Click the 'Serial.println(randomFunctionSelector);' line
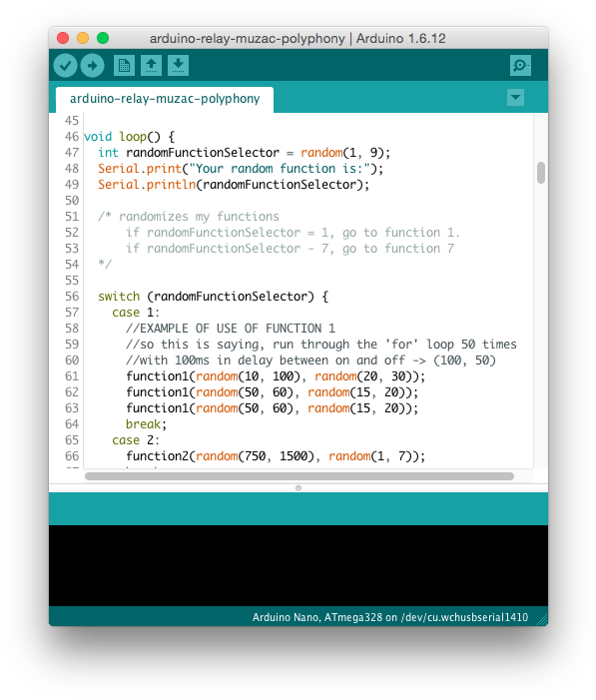This screenshot has height=700, width=596. (x=234, y=185)
